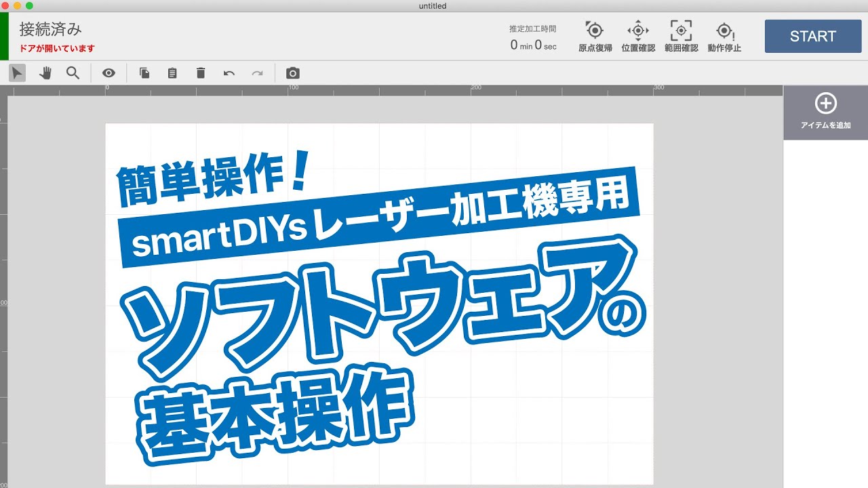Select the arrow selection tool
The width and height of the screenshot is (868, 488).
(x=17, y=73)
